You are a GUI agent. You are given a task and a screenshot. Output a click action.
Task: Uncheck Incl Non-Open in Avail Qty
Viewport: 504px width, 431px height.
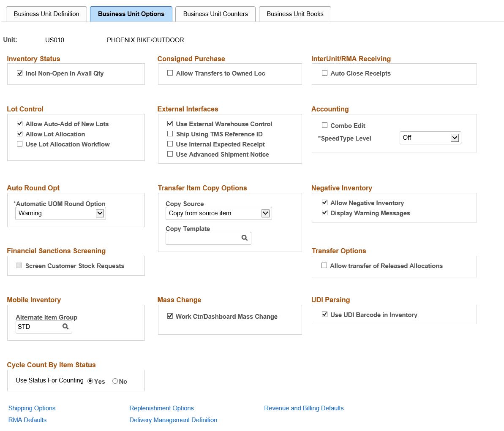coord(19,73)
